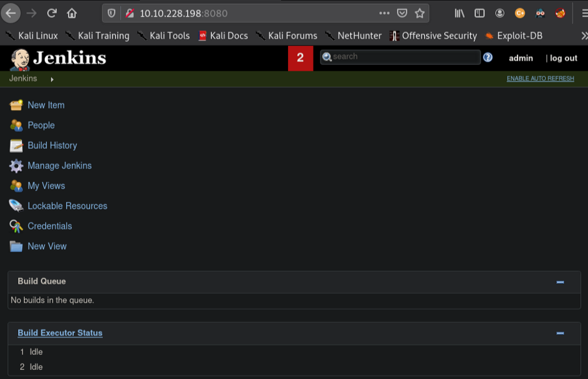The image size is (588, 379).
Task: Open the NetHunter bookmark
Action: [353, 36]
